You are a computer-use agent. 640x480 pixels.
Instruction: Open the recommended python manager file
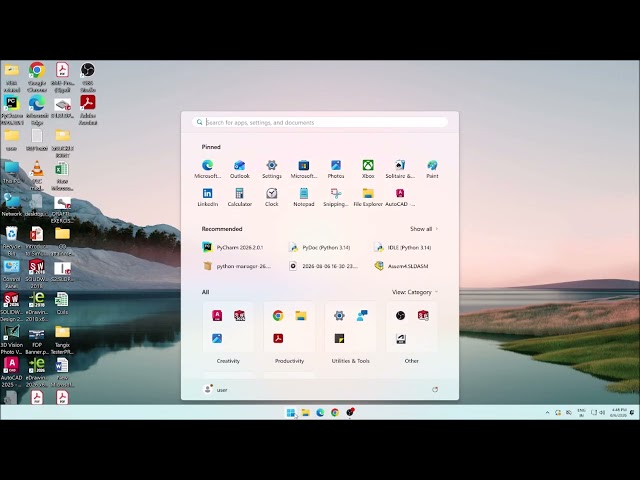(238, 266)
